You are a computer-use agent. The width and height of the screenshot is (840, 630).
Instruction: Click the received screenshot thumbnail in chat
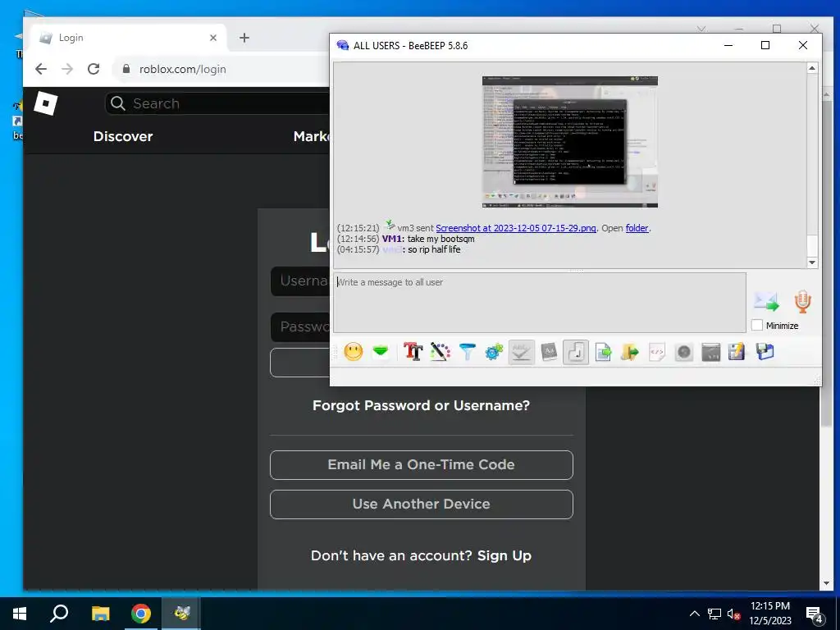tap(569, 141)
